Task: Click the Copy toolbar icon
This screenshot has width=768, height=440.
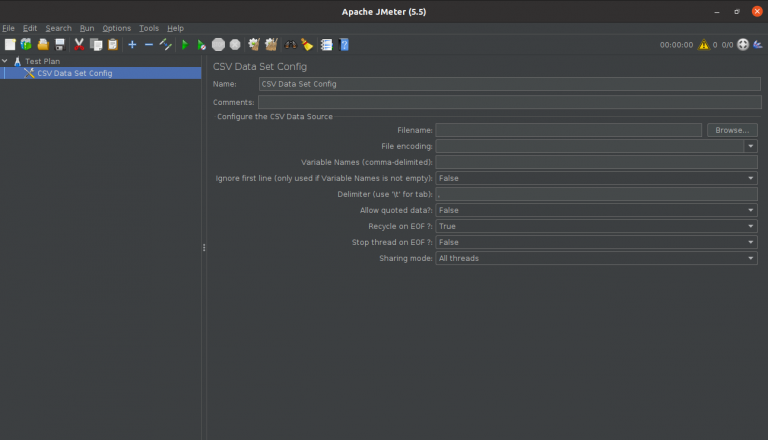Action: [96, 45]
